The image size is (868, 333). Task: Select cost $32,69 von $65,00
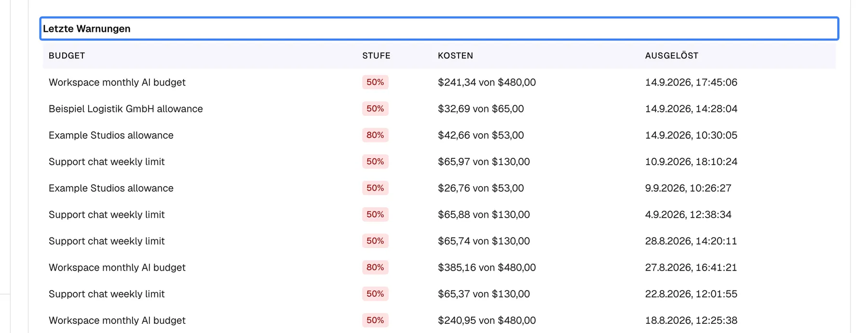coord(481,109)
